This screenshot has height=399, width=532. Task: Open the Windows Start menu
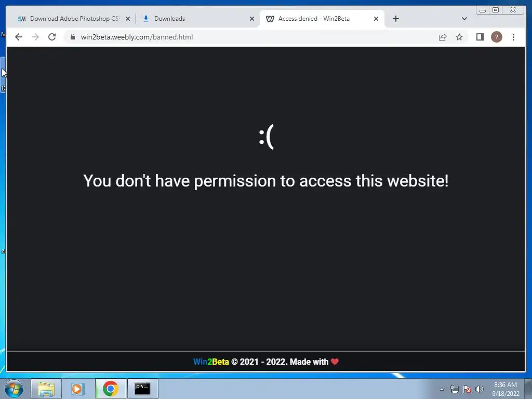pyautogui.click(x=14, y=389)
